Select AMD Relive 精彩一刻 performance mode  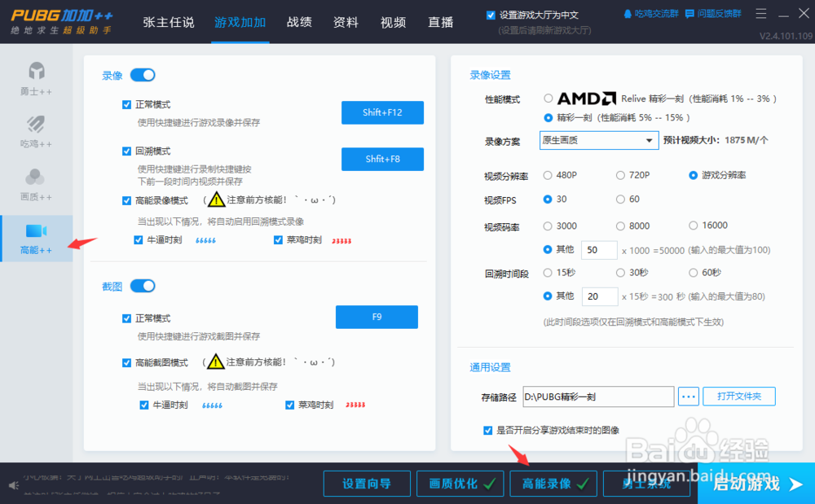548,98
